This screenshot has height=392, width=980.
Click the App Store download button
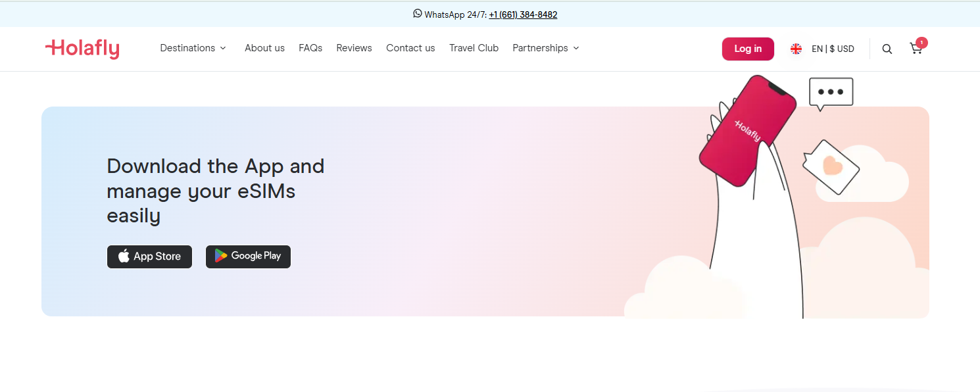pos(149,257)
